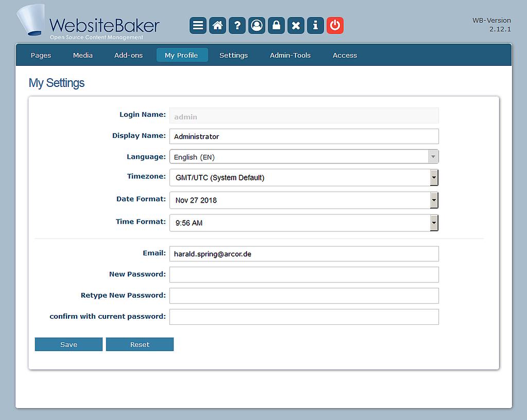Click the padlock icon
This screenshot has width=527, height=420.
tap(276, 26)
